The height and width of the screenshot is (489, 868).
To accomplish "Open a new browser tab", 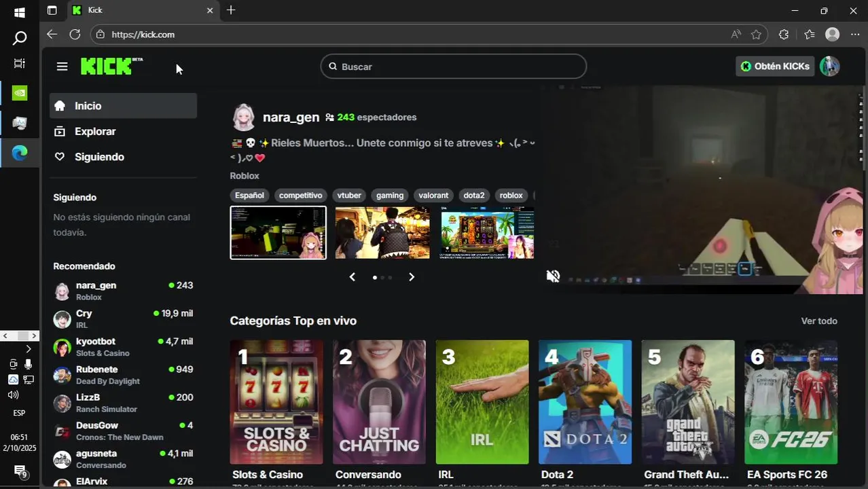I will tap(231, 10).
